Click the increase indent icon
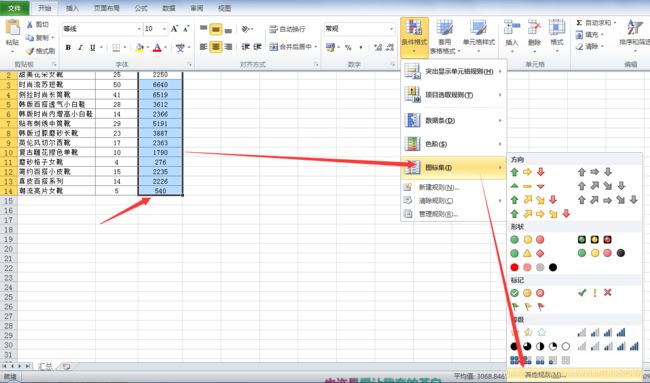 [x=257, y=47]
